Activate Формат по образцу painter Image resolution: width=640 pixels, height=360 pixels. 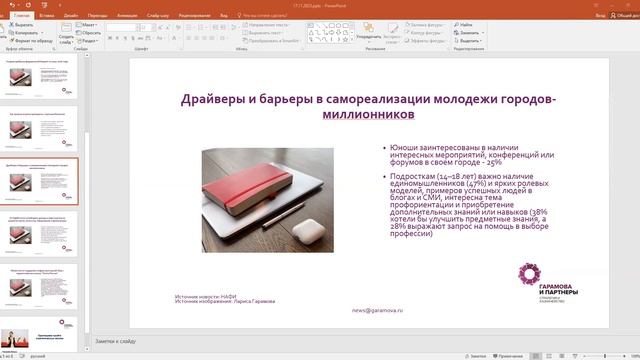[x=31, y=41]
